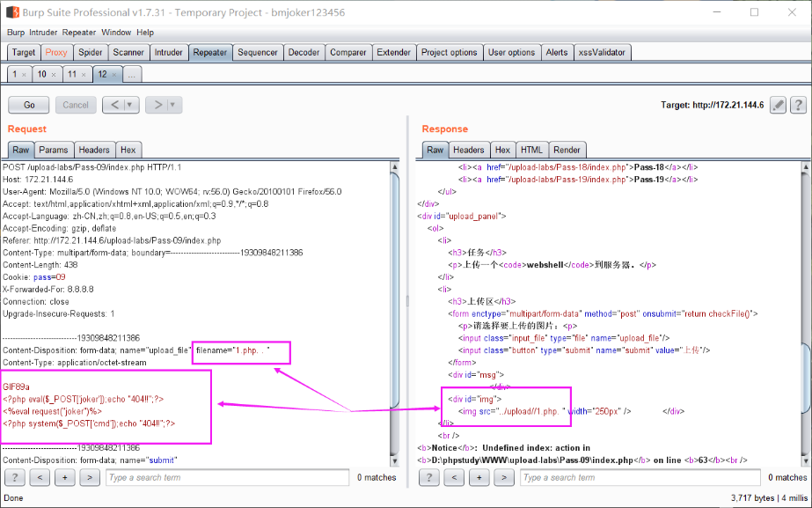Screen dimensions: 812x508
Task: Open the forward history dropdown arrow
Action: (173, 105)
